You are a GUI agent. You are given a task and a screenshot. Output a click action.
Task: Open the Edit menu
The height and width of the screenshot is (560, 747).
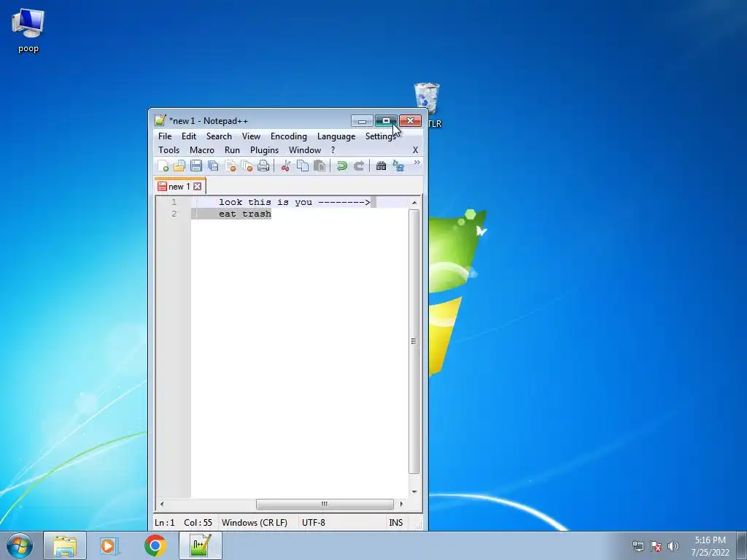[189, 136]
